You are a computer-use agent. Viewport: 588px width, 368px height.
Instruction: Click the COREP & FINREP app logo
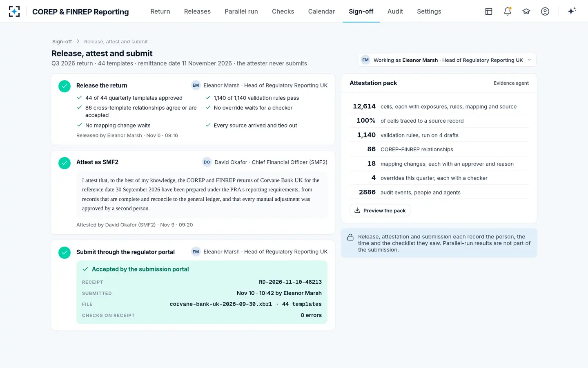(x=14, y=11)
